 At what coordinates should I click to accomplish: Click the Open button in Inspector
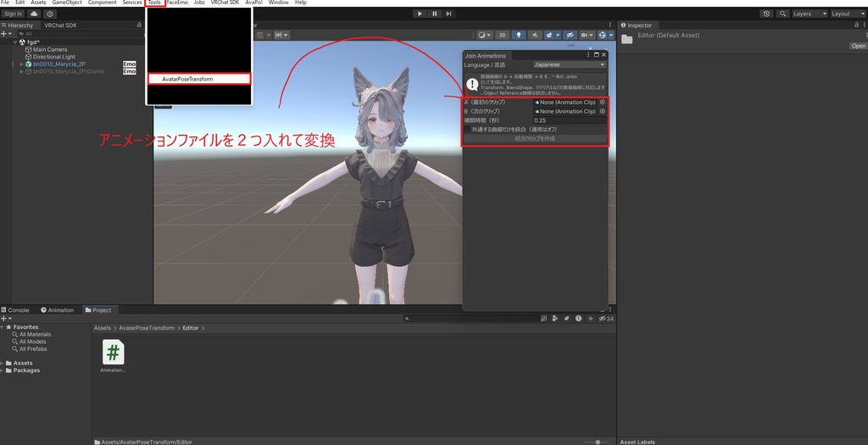(858, 46)
